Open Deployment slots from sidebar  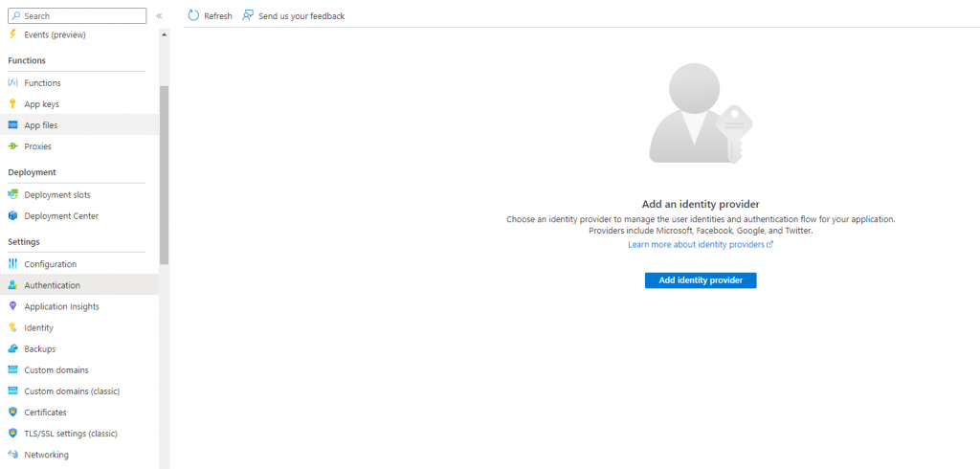tap(56, 195)
